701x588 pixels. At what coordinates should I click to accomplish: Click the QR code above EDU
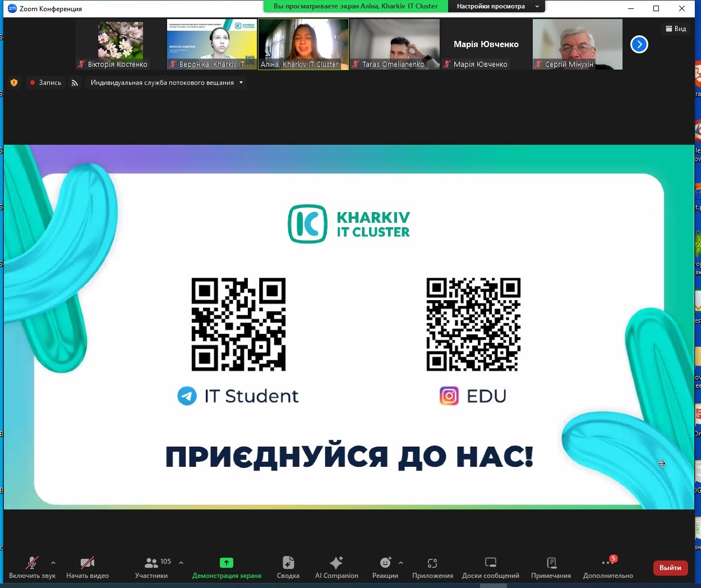(x=473, y=324)
